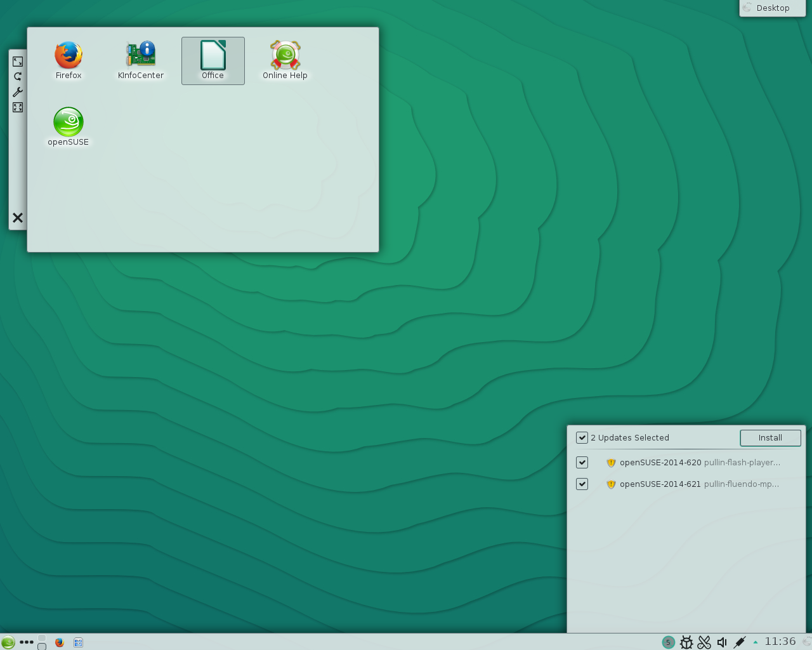Open the file manager from the taskbar

78,642
